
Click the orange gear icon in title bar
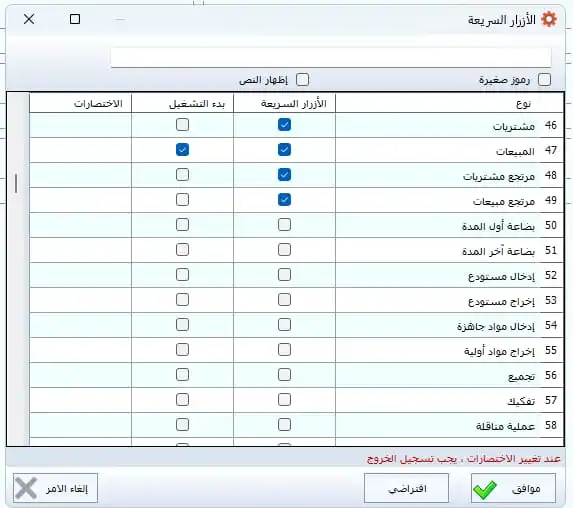[x=549, y=19]
